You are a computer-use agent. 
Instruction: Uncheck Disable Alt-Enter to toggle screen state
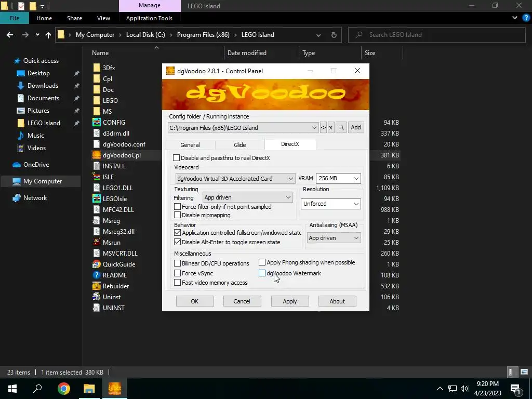coord(177,242)
